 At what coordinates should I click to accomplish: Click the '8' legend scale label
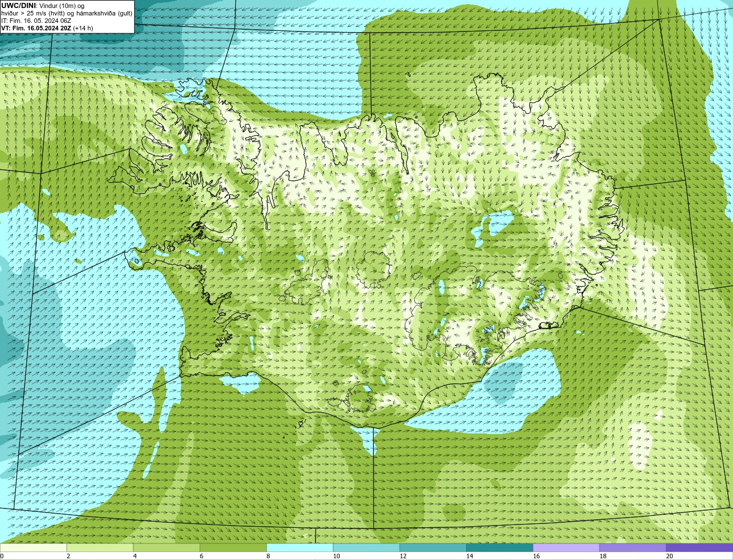point(268,556)
